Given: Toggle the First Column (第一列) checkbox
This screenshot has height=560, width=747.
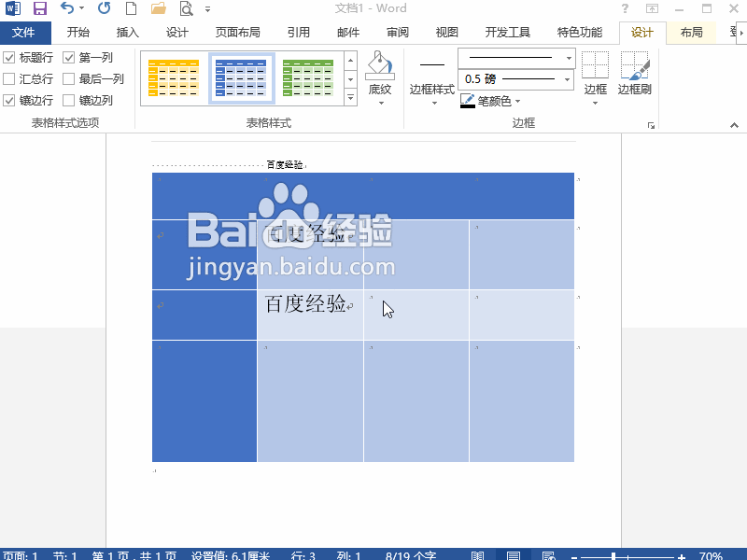Looking at the screenshot, I should [x=68, y=58].
